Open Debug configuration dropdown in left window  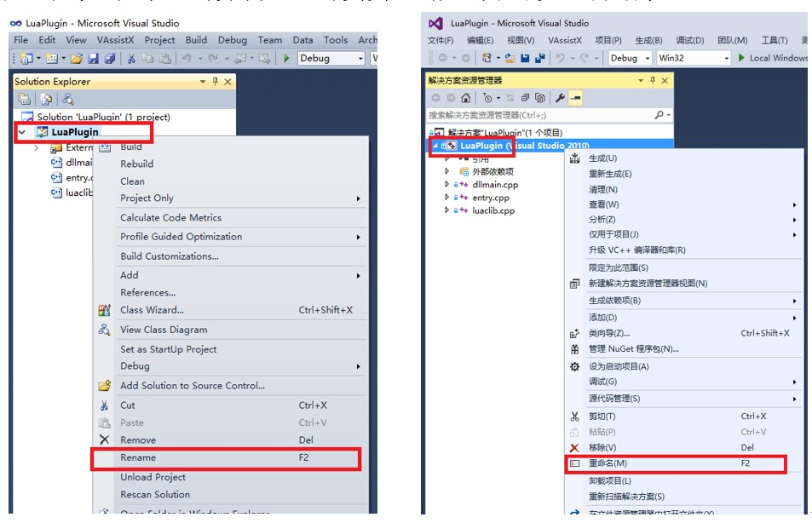click(361, 59)
